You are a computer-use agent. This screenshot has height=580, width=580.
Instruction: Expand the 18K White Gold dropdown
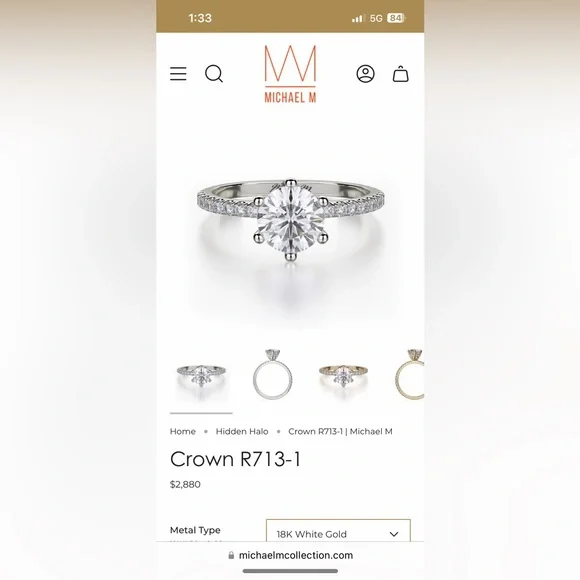[x=338, y=530]
